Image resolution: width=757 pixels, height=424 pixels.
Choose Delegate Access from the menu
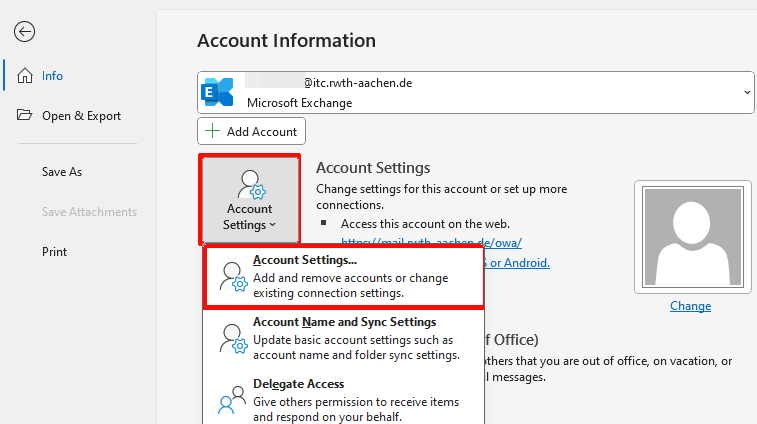click(x=344, y=400)
